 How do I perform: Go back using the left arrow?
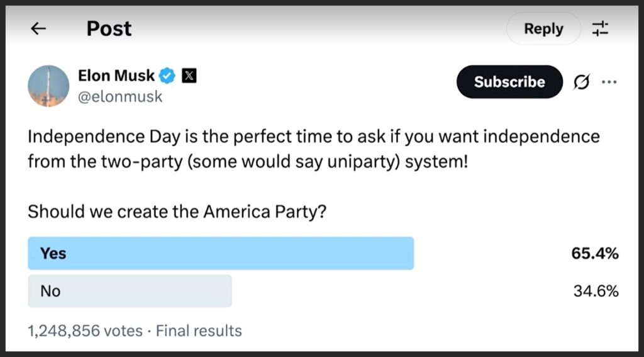pos(38,28)
